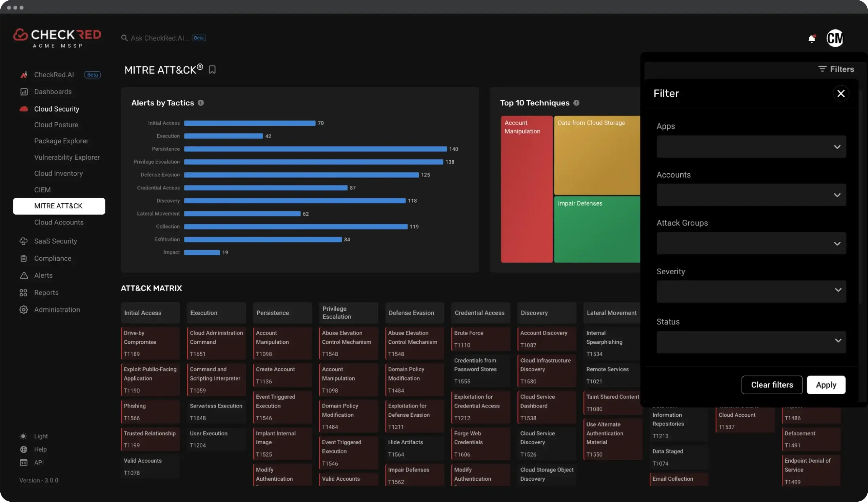The image size is (868, 502).
Task: Open Account Discovery T1087 card
Action: [547, 339]
